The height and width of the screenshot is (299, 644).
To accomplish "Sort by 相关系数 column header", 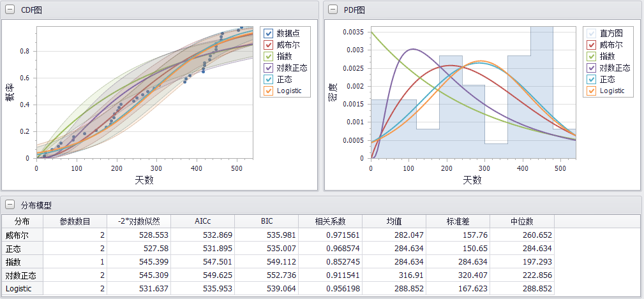I will pos(330,221).
